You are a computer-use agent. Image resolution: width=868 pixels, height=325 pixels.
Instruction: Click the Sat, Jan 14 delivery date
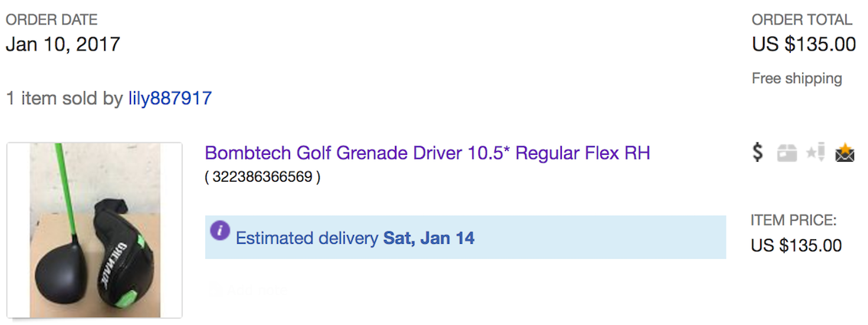click(429, 238)
